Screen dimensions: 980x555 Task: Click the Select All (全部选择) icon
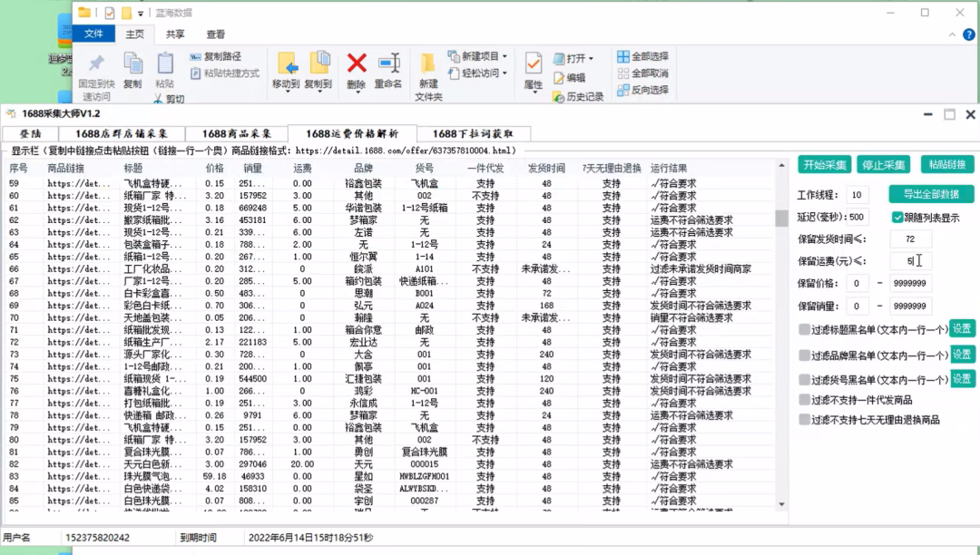pyautogui.click(x=623, y=56)
